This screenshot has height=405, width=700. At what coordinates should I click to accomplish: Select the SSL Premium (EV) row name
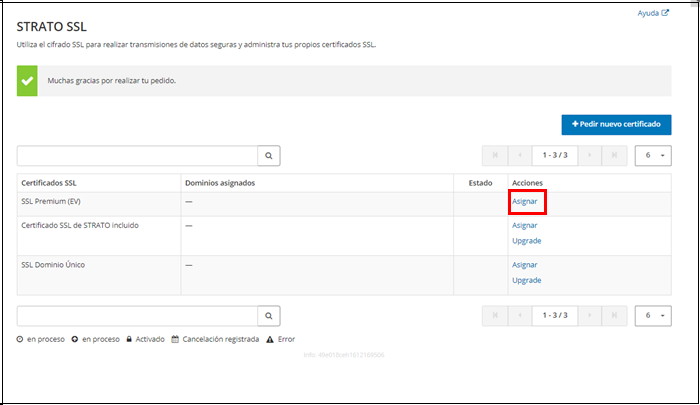tap(51, 201)
